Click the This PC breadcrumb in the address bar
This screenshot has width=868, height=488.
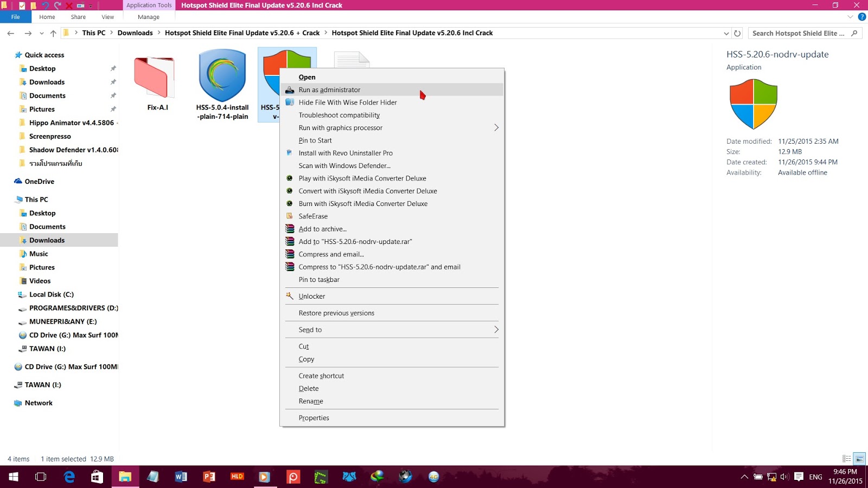(x=94, y=33)
